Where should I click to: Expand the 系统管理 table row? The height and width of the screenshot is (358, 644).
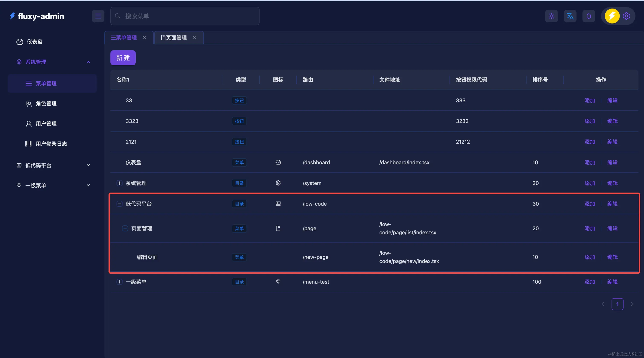click(119, 183)
